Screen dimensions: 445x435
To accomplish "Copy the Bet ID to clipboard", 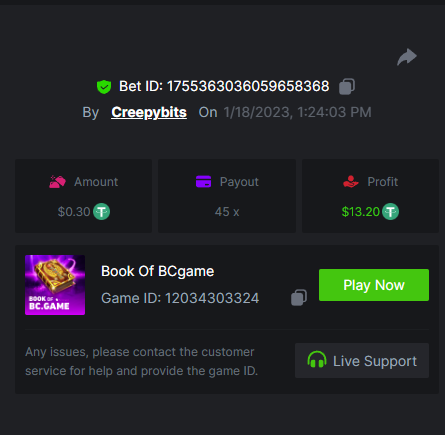I will click(347, 86).
